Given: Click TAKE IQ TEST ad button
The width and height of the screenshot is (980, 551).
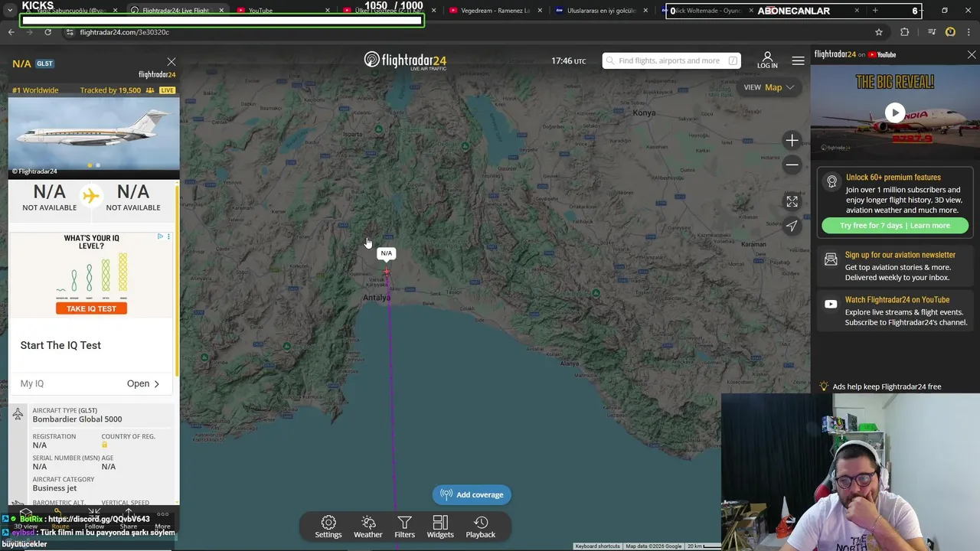Looking at the screenshot, I should pyautogui.click(x=91, y=308).
